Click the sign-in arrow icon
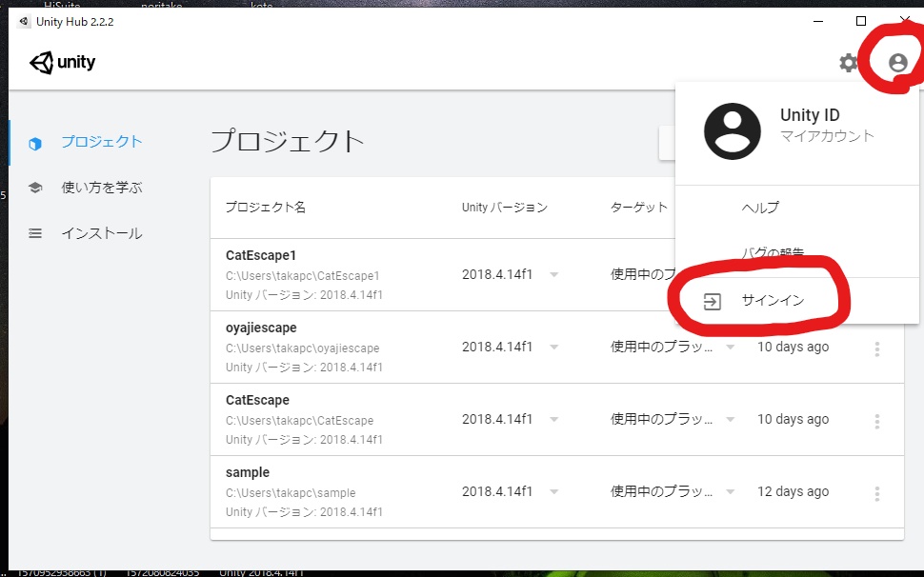The width and height of the screenshot is (924, 577). [x=712, y=302]
